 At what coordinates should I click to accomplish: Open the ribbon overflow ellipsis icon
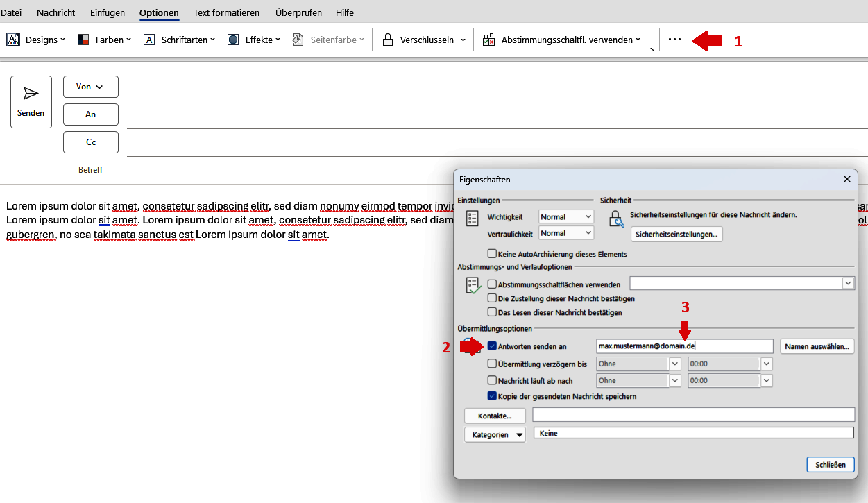click(674, 40)
